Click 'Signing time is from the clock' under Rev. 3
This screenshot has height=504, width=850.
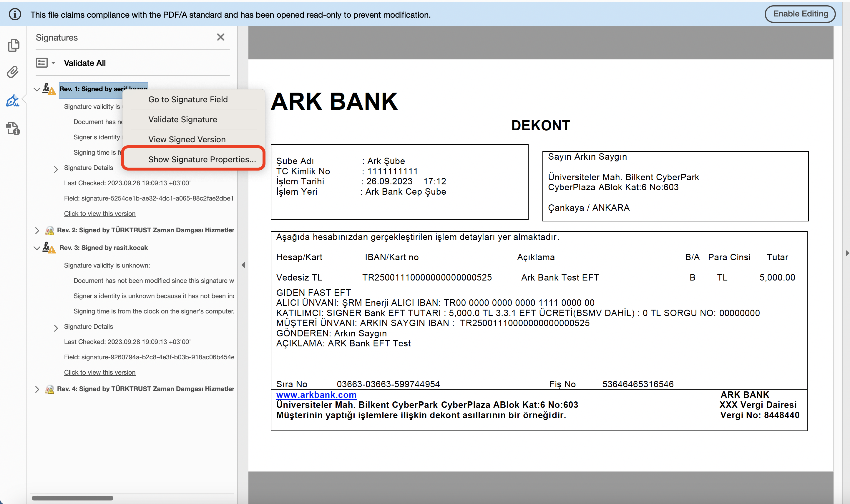154,311
